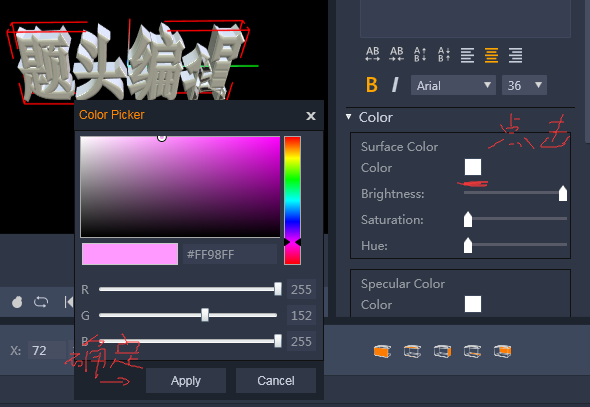
Task: Open the font size 36 dropdown
Action: (x=524, y=85)
